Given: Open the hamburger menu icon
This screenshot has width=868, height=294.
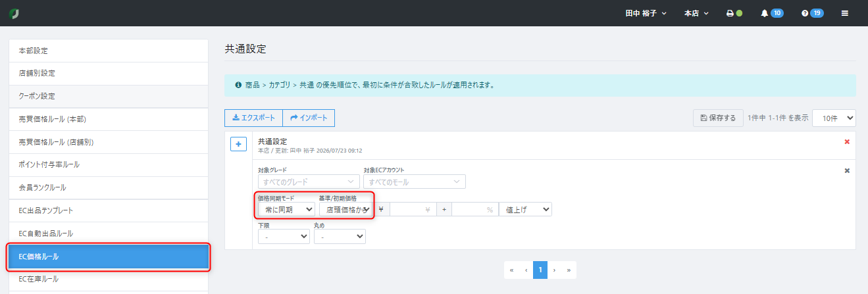Looking at the screenshot, I should (x=845, y=13).
